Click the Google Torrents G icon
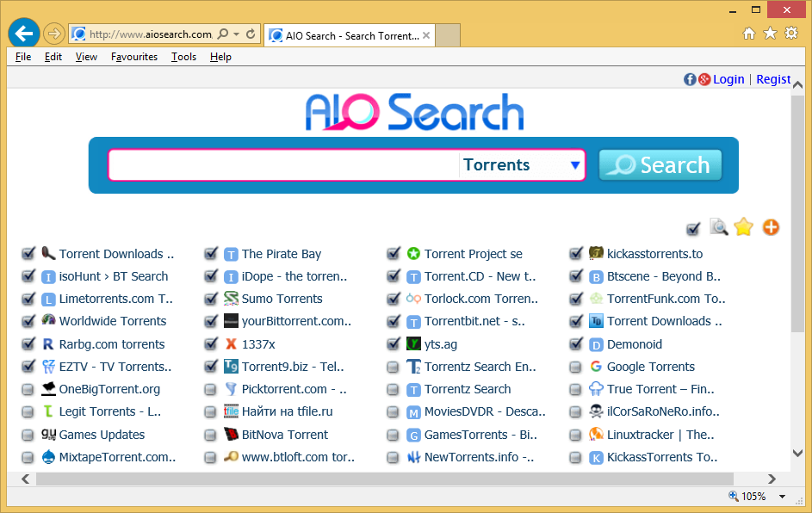This screenshot has width=812, height=513. (x=596, y=367)
